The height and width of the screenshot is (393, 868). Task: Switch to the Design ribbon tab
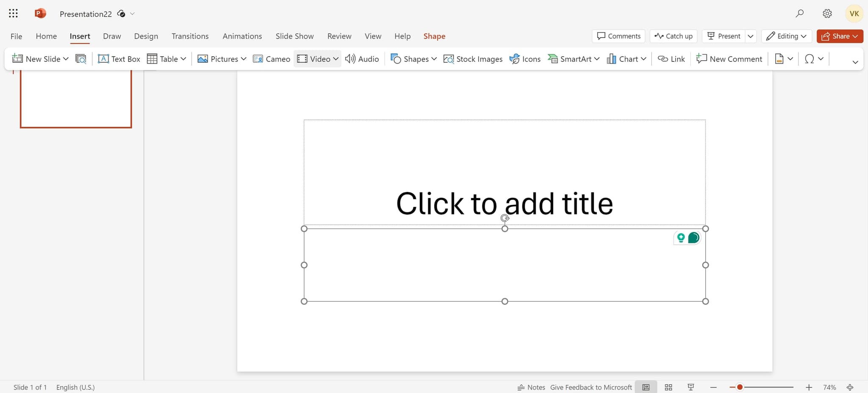pos(146,36)
